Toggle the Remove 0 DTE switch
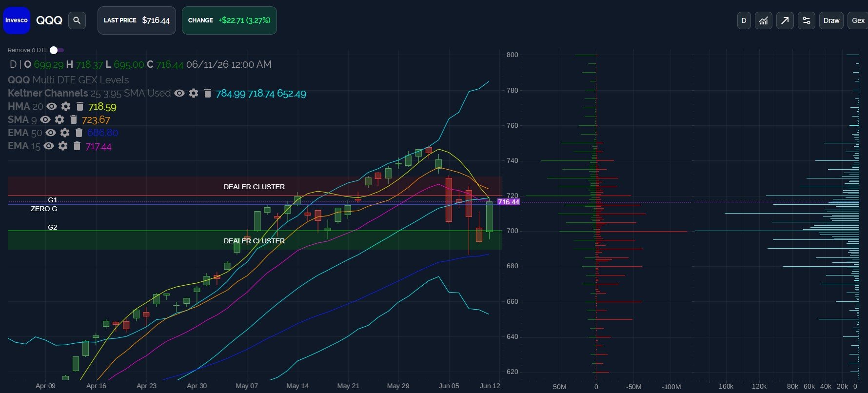Viewport: 868px width, 393px height. coord(57,50)
